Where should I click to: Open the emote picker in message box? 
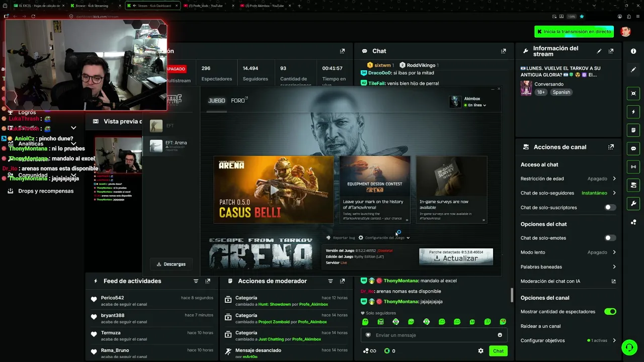pos(500,335)
